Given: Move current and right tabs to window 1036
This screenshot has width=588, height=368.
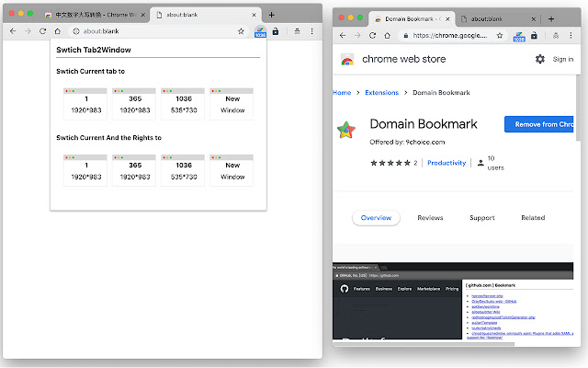Looking at the screenshot, I should tap(183, 170).
